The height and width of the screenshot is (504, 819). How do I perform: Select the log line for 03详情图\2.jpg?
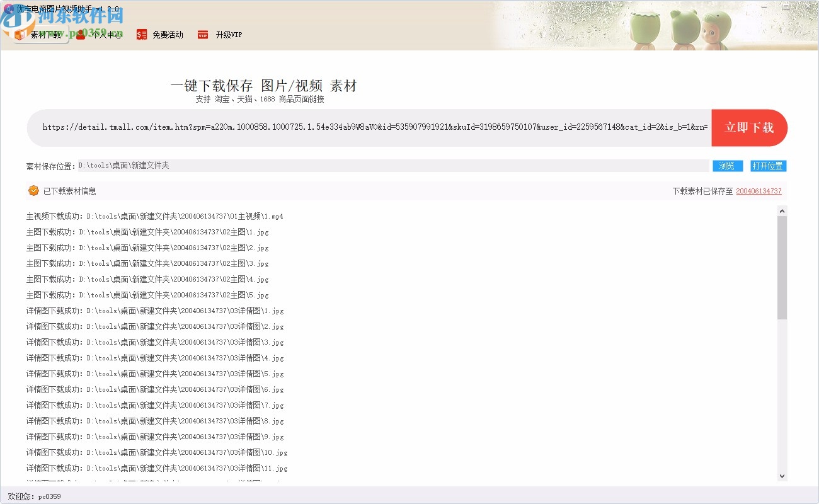[x=155, y=326]
